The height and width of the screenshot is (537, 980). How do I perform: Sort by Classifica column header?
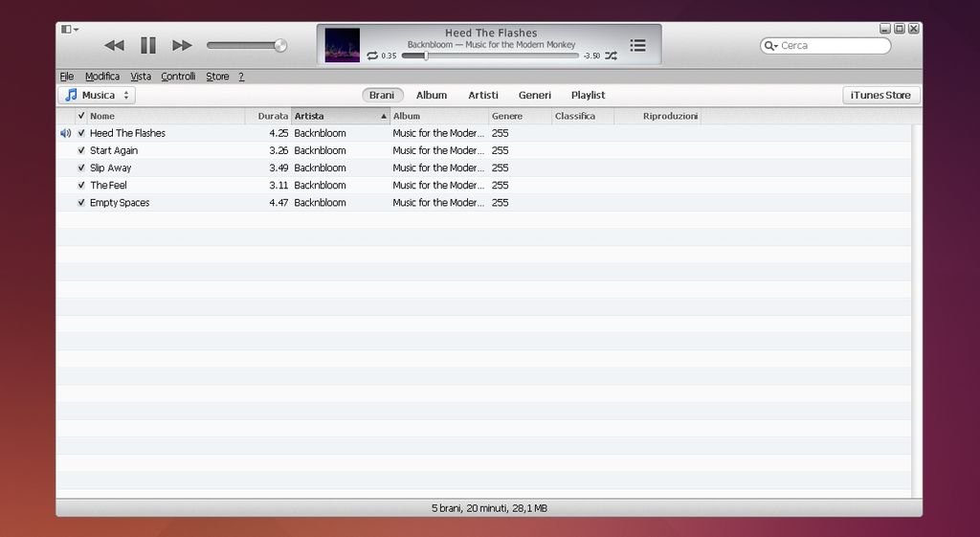tap(583, 116)
